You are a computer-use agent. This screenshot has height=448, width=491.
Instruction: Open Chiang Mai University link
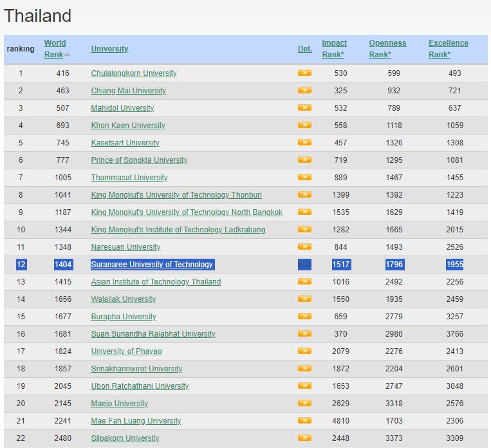129,91
